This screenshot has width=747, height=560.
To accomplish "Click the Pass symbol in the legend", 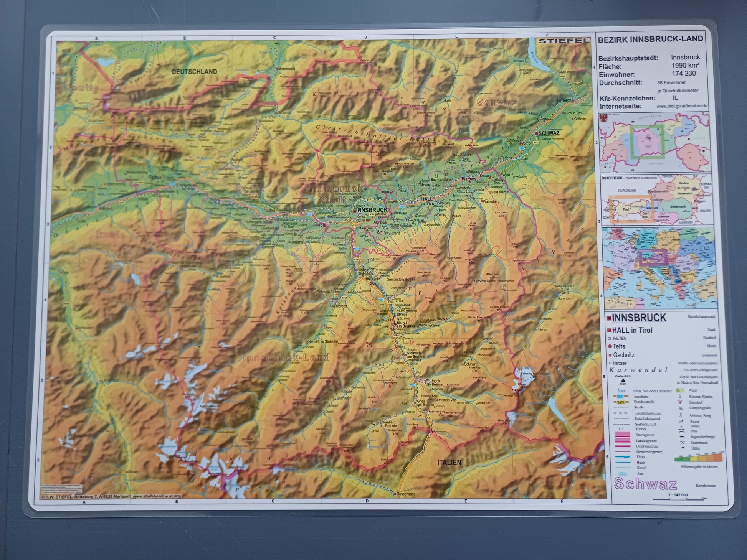I will point(682,431).
